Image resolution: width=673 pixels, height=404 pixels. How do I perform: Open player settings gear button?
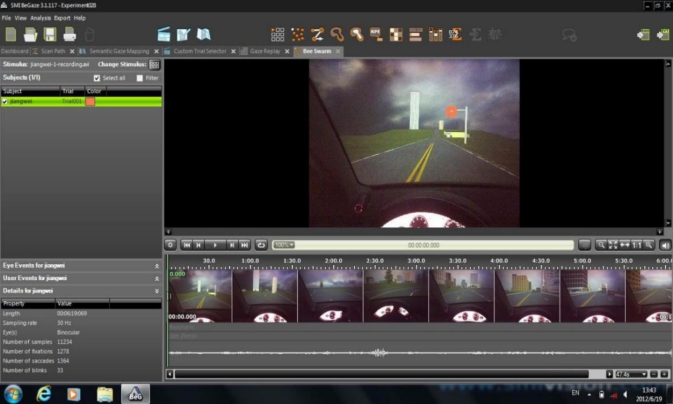pyautogui.click(x=170, y=245)
